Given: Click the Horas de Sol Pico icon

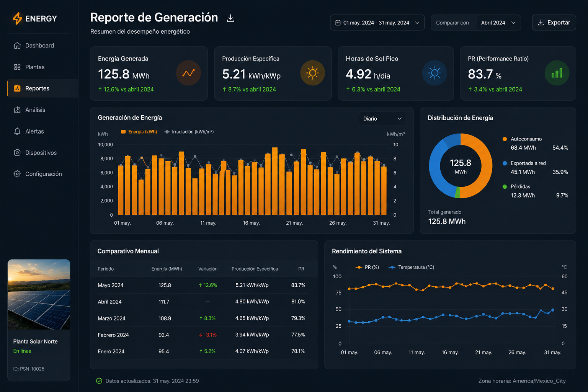Looking at the screenshot, I should click(434, 73).
